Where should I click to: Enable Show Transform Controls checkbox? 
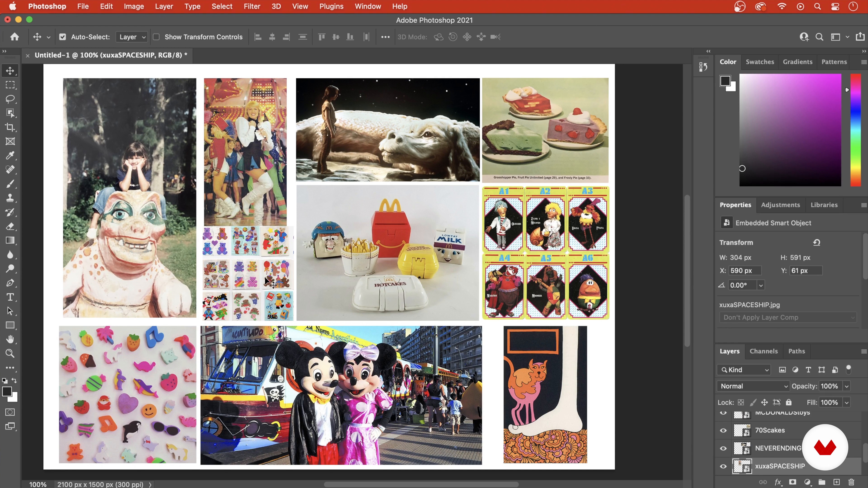coord(156,37)
